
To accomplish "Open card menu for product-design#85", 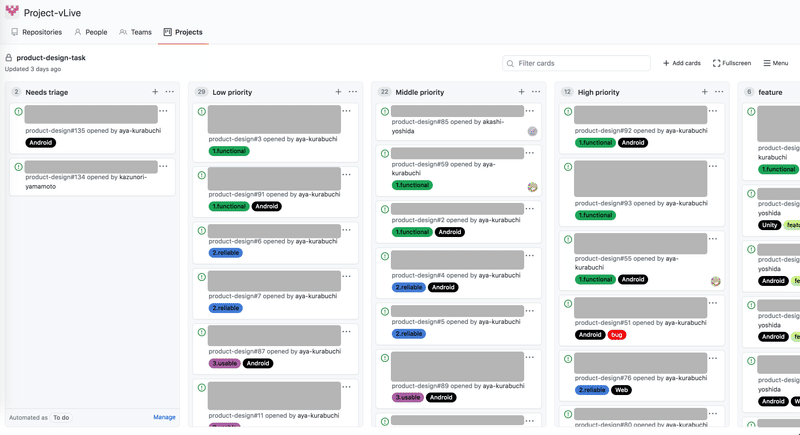I will [530, 111].
